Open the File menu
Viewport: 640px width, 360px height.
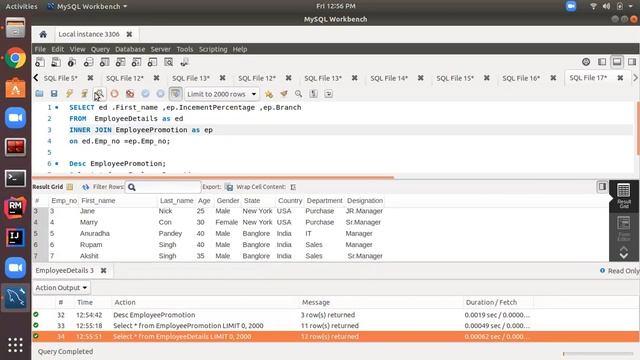pos(40,49)
